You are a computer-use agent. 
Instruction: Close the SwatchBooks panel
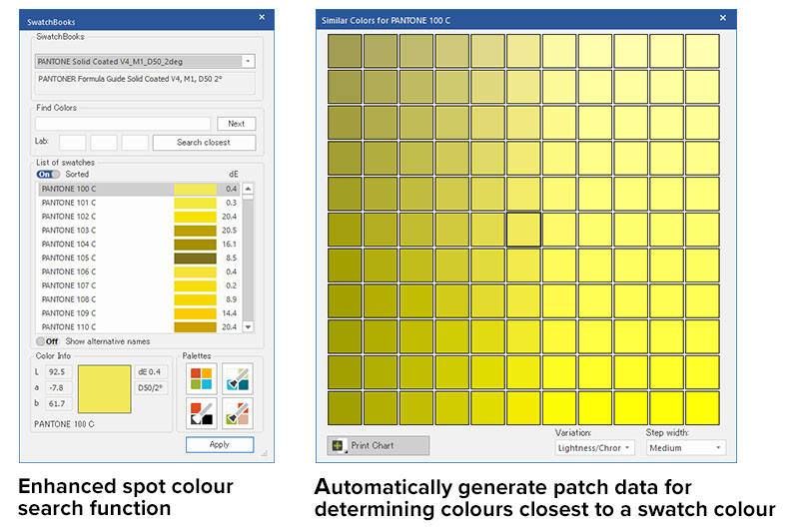[x=262, y=18]
